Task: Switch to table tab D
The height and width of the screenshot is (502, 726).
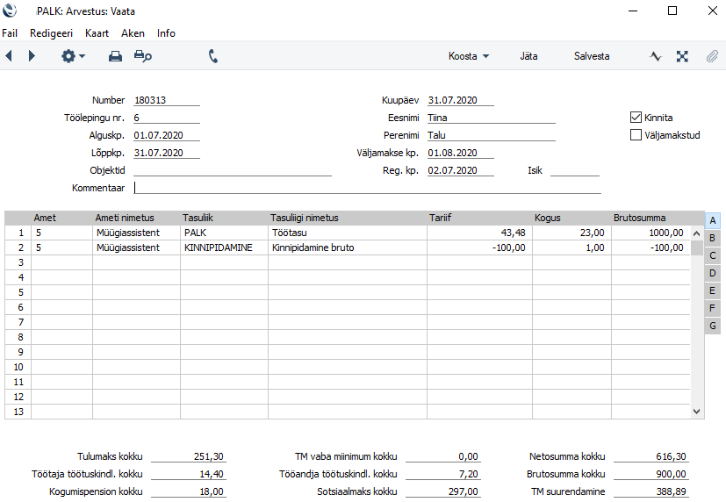Action: tap(713, 273)
